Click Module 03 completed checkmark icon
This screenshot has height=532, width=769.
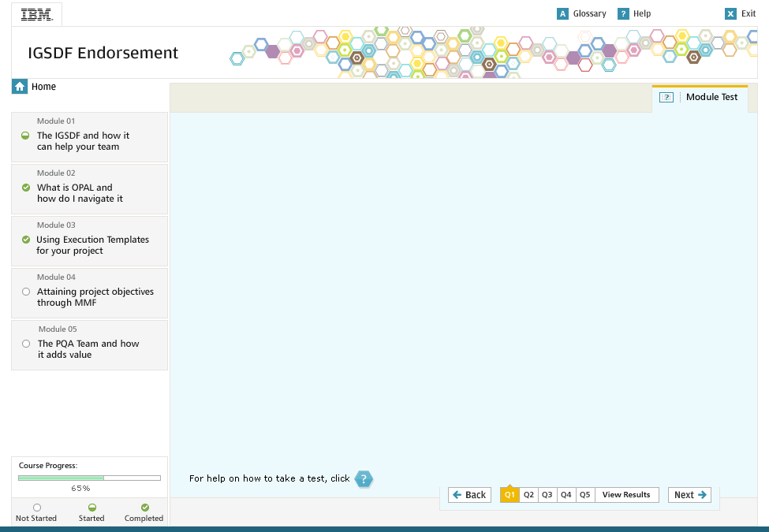click(26, 240)
